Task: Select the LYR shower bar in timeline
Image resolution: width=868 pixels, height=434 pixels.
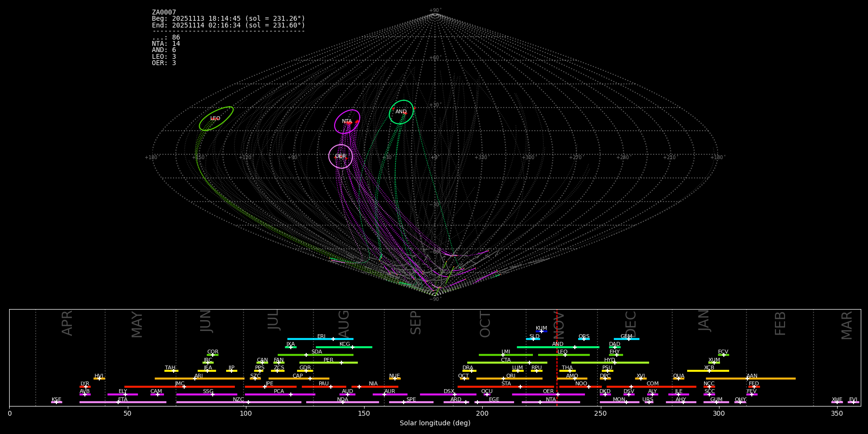Action: pos(85,386)
